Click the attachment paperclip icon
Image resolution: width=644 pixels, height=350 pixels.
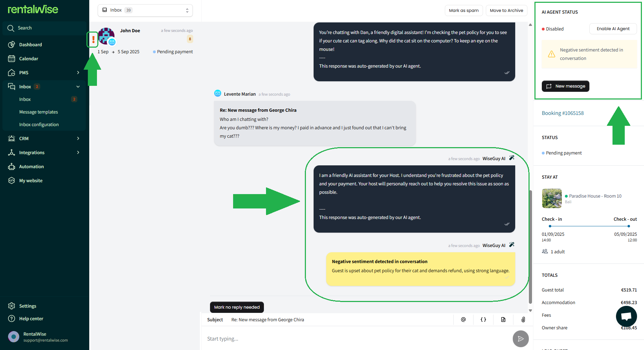pos(523,320)
